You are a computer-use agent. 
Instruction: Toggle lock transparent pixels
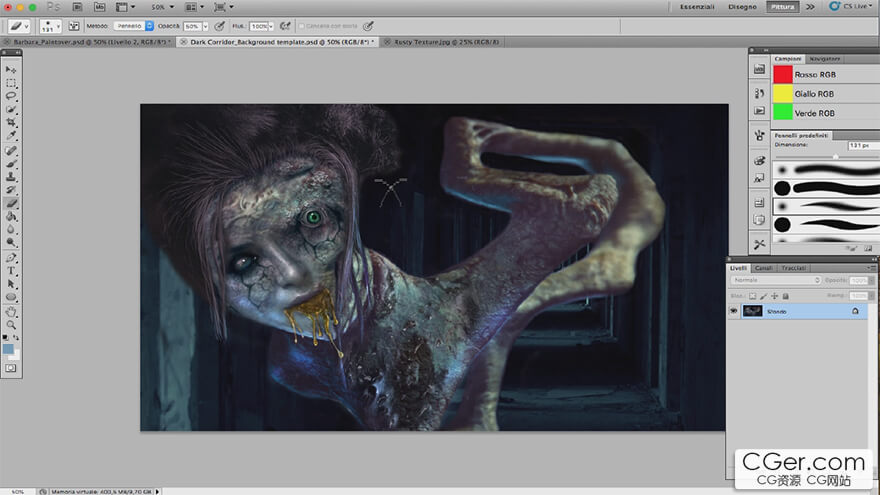pos(753,296)
